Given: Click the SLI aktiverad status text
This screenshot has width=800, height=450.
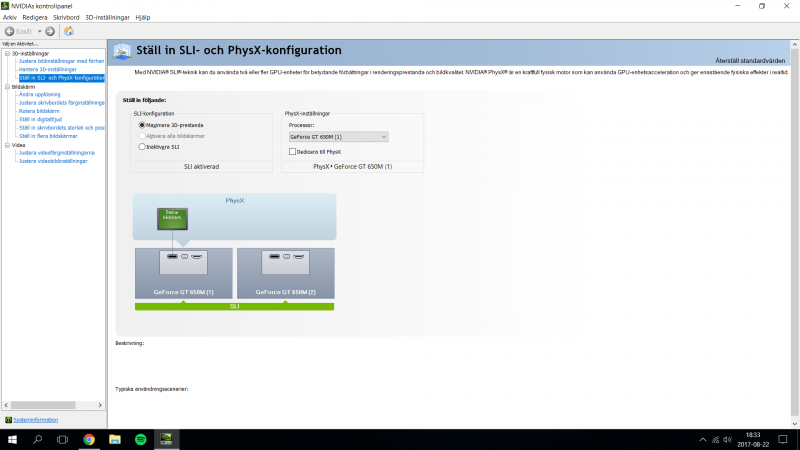Looking at the screenshot, I should pyautogui.click(x=202, y=167).
